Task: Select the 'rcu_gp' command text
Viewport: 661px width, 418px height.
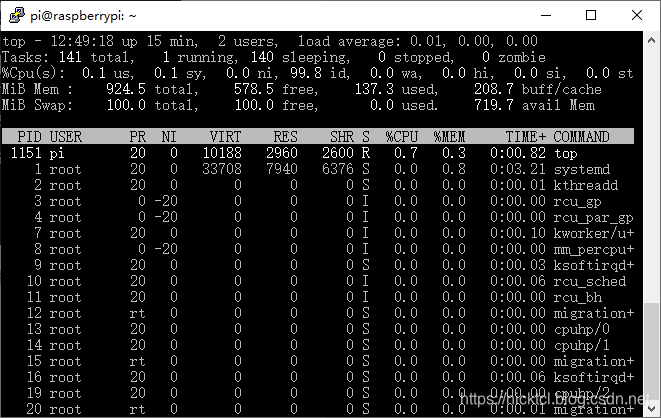Action: point(578,201)
